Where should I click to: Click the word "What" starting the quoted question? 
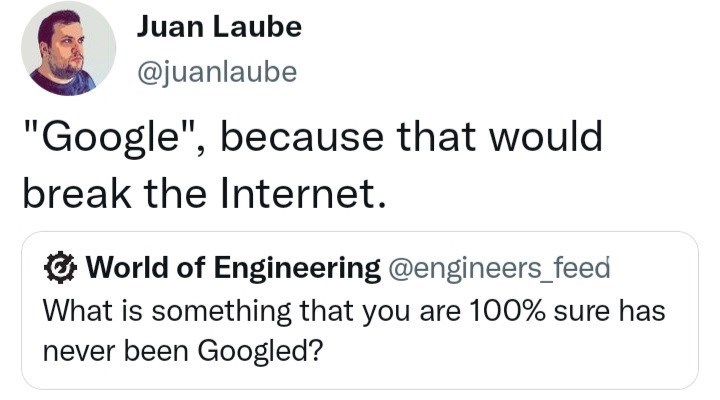point(68,311)
